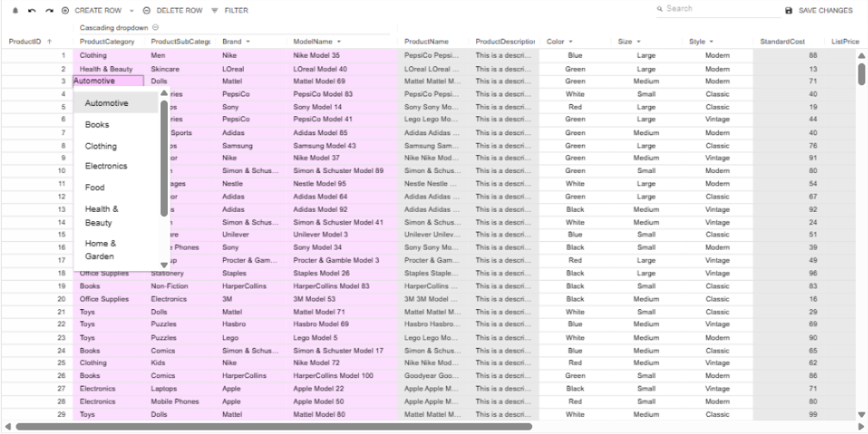868x434 pixels.
Task: Click dropdown list scroll-up arrow
Action: (164, 93)
